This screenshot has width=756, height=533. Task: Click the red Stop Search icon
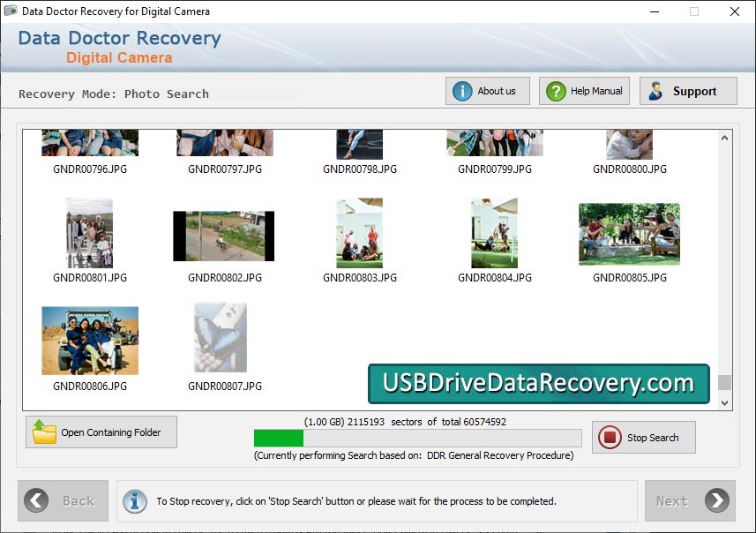click(610, 437)
